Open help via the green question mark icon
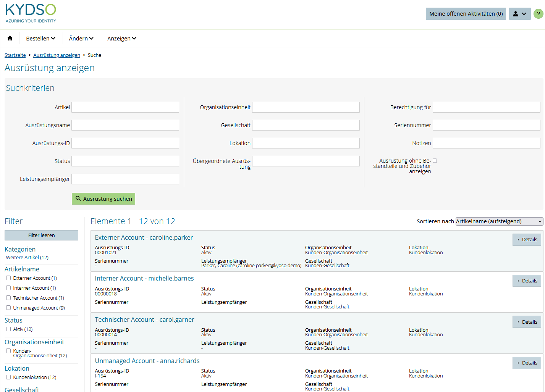Viewport: 545px width, 392px height. (539, 13)
